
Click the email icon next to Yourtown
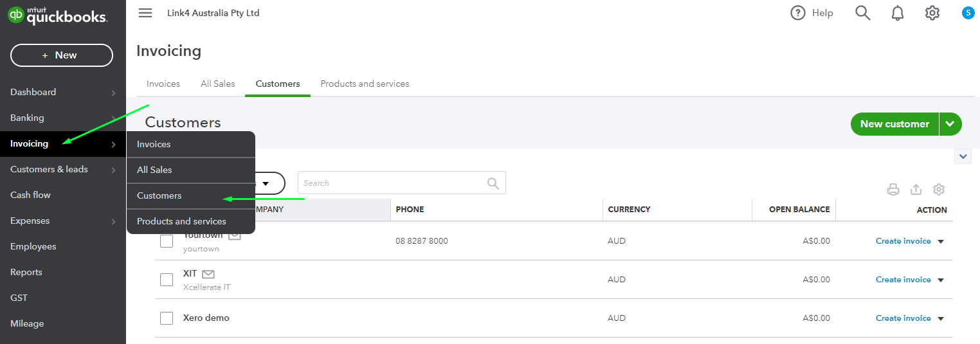point(235,235)
